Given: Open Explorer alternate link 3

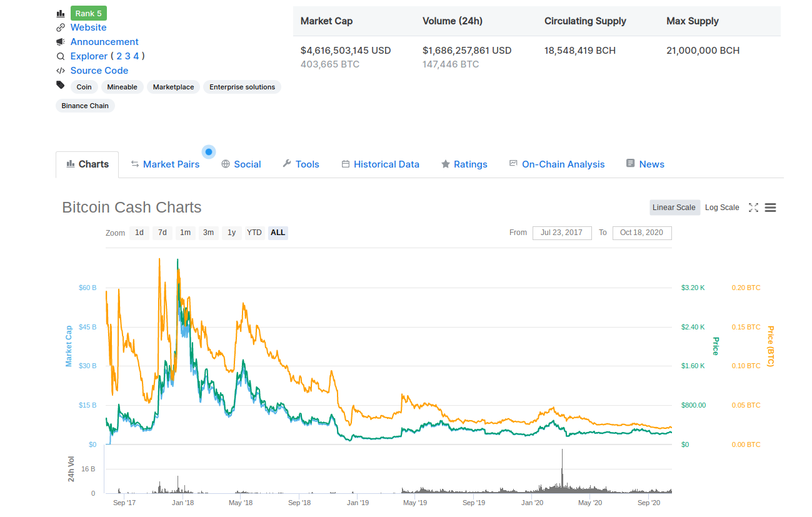Looking at the screenshot, I should [x=128, y=56].
